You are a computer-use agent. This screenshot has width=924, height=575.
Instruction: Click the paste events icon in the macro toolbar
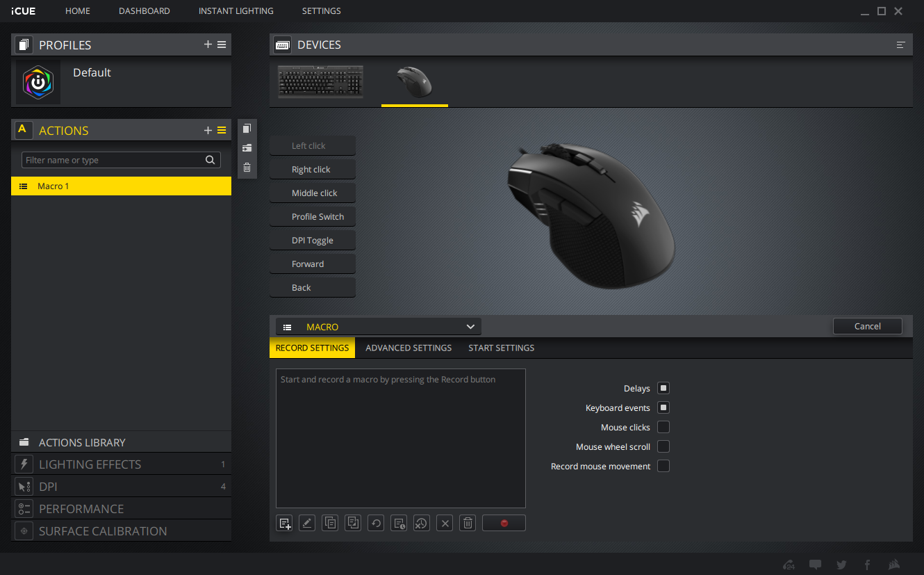(x=353, y=524)
